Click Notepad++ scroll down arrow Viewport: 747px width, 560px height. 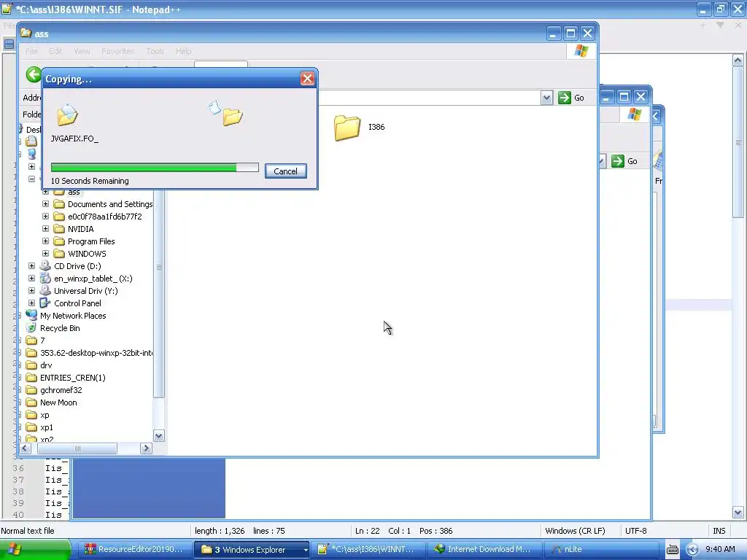pos(738,513)
